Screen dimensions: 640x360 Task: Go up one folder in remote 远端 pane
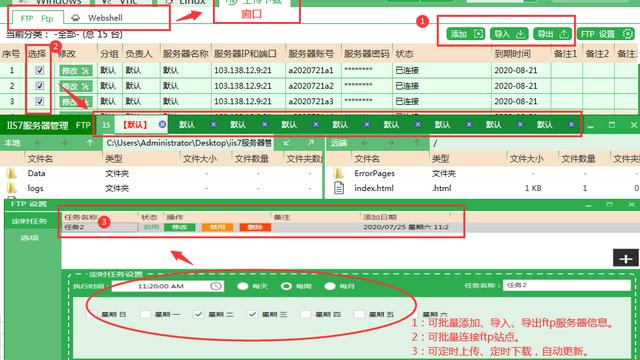click(416, 143)
